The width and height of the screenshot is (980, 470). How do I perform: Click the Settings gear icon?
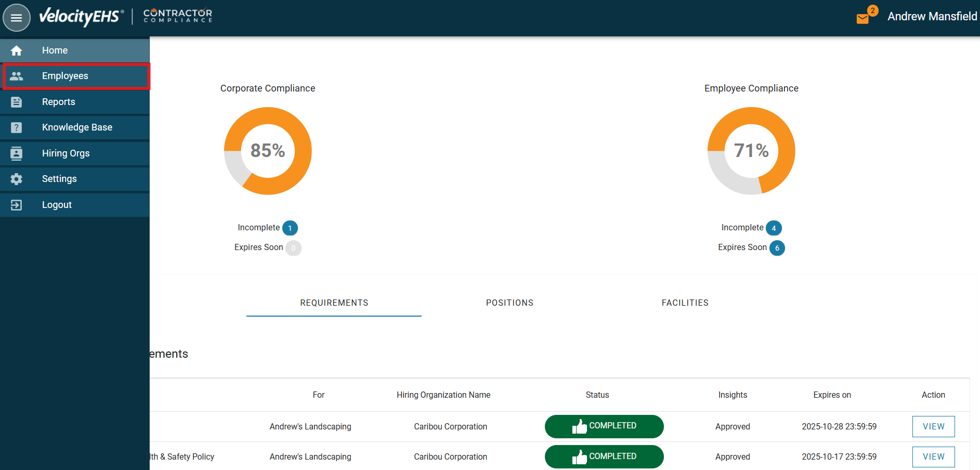[x=17, y=179]
